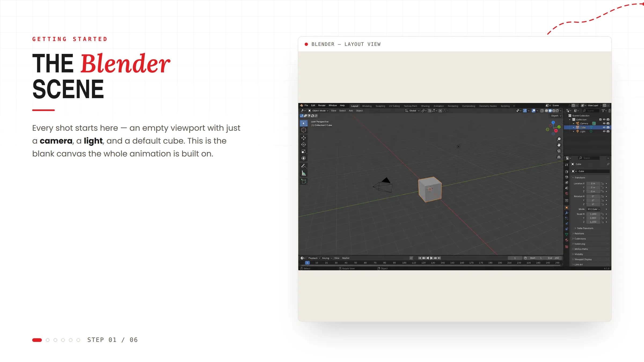The height and width of the screenshot is (362, 644).
Task: Collapse the Collection tree row arrow
Action: pyautogui.click(x=570, y=120)
